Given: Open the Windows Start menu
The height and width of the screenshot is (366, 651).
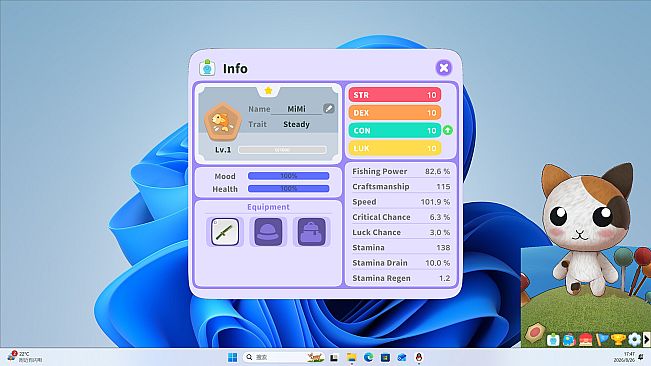Looking at the screenshot, I should [232, 357].
